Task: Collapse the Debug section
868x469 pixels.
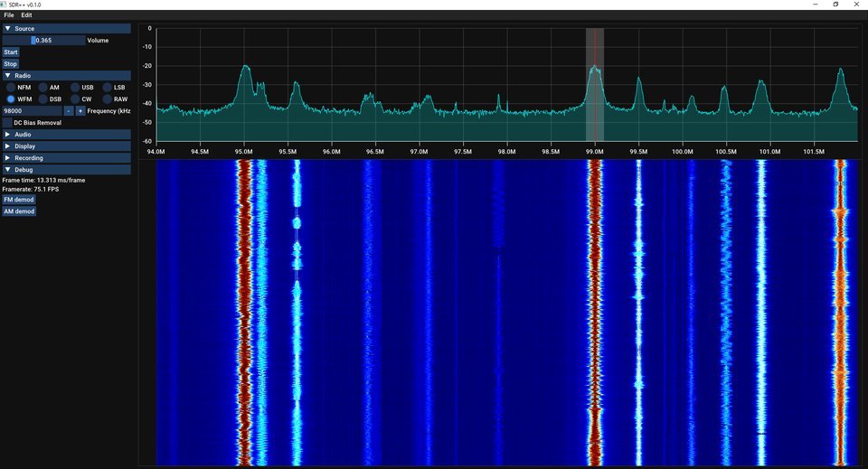Action: coord(66,170)
